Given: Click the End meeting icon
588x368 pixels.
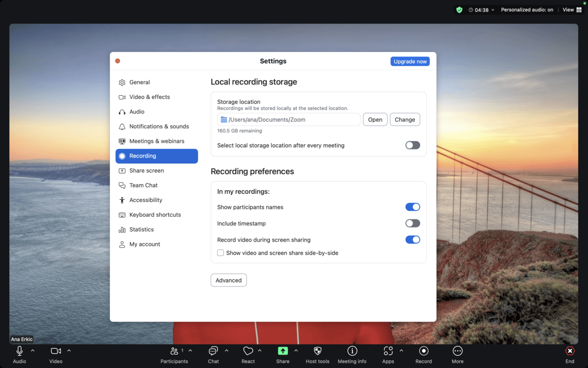Looking at the screenshot, I should [570, 351].
